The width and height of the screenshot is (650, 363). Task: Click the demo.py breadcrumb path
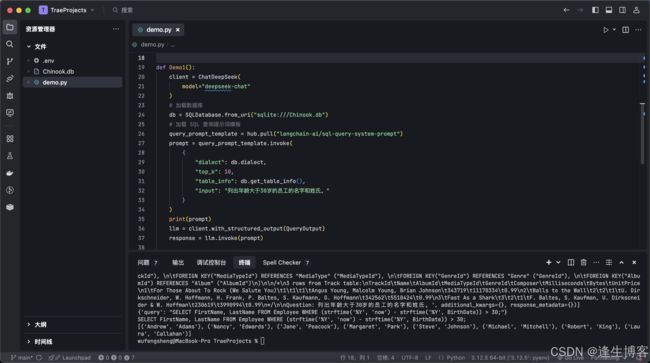click(152, 44)
